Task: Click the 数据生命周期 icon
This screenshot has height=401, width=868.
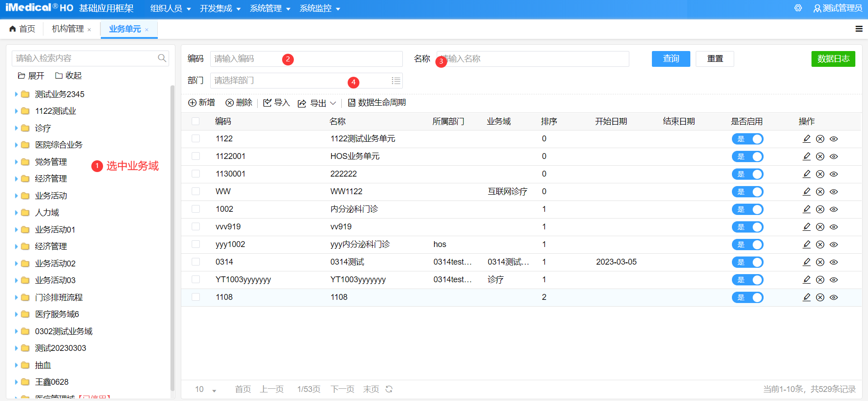Action: click(351, 103)
